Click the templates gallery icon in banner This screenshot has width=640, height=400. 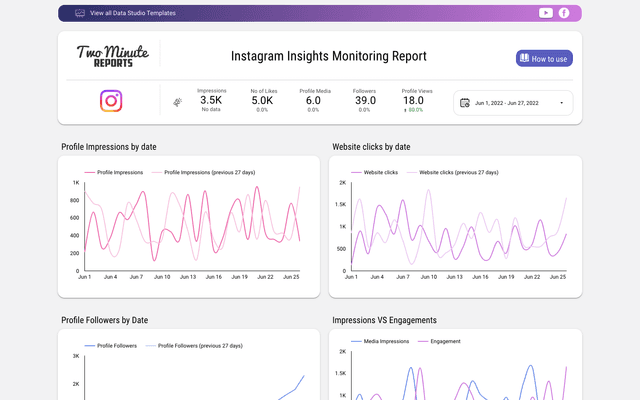click(80, 13)
